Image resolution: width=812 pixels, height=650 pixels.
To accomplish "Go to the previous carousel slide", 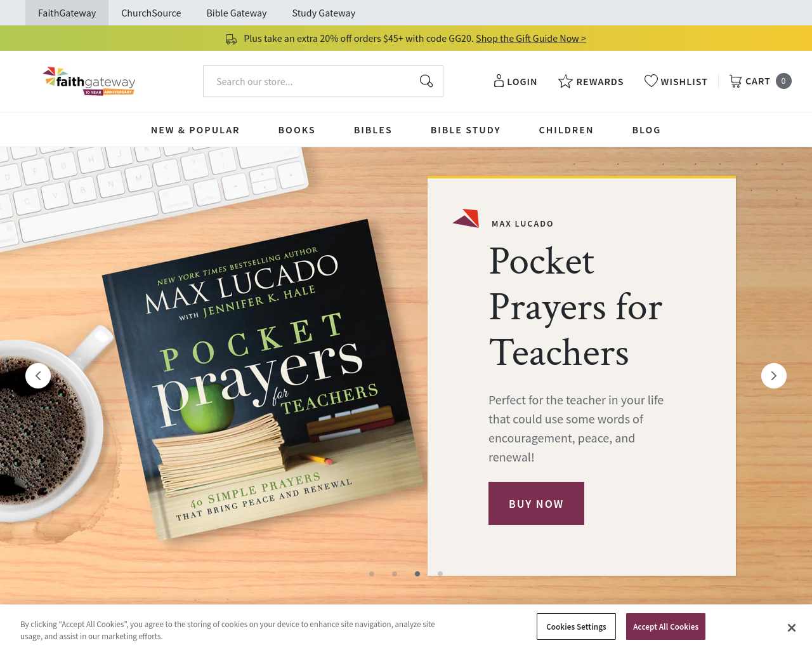I will pyautogui.click(x=38, y=376).
